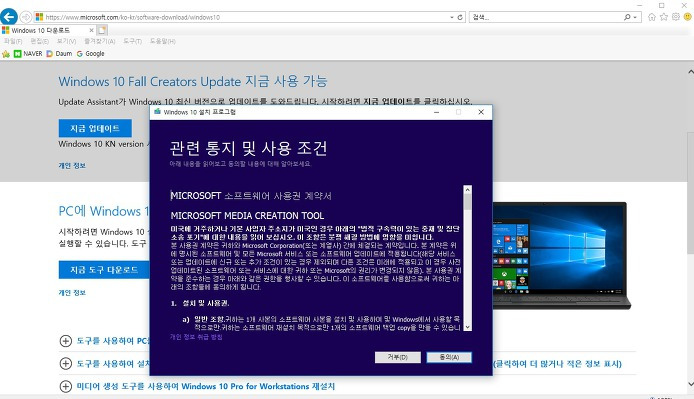Go back with the browser back arrow

tap(8, 17)
